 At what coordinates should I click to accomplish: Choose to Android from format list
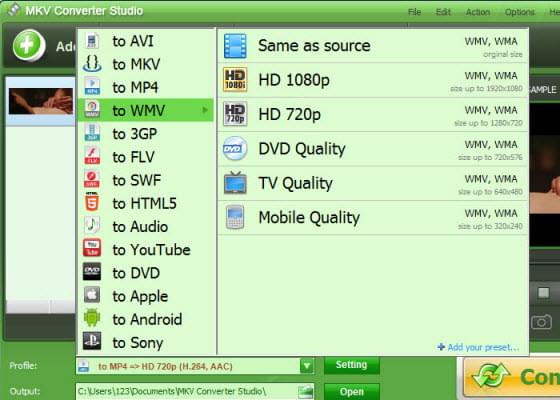[146, 319]
